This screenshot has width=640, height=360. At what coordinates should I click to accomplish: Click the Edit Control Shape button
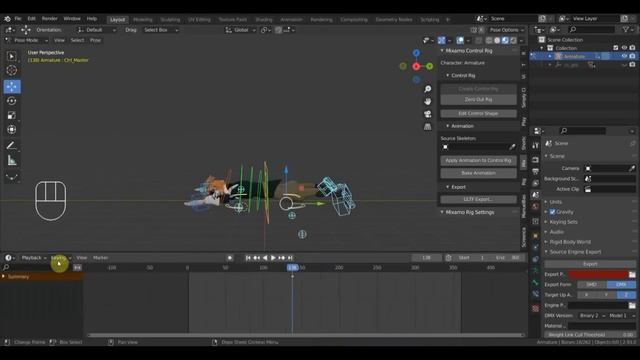click(478, 113)
